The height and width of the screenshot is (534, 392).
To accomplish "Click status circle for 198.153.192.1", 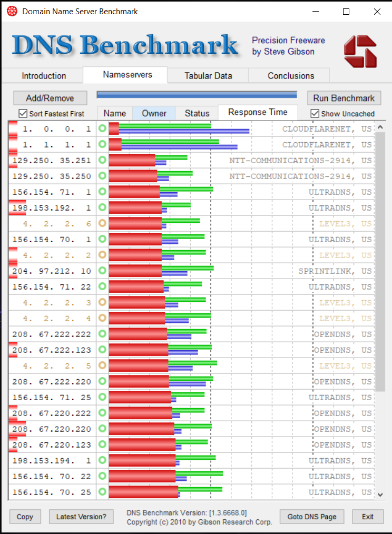I will (x=102, y=207).
